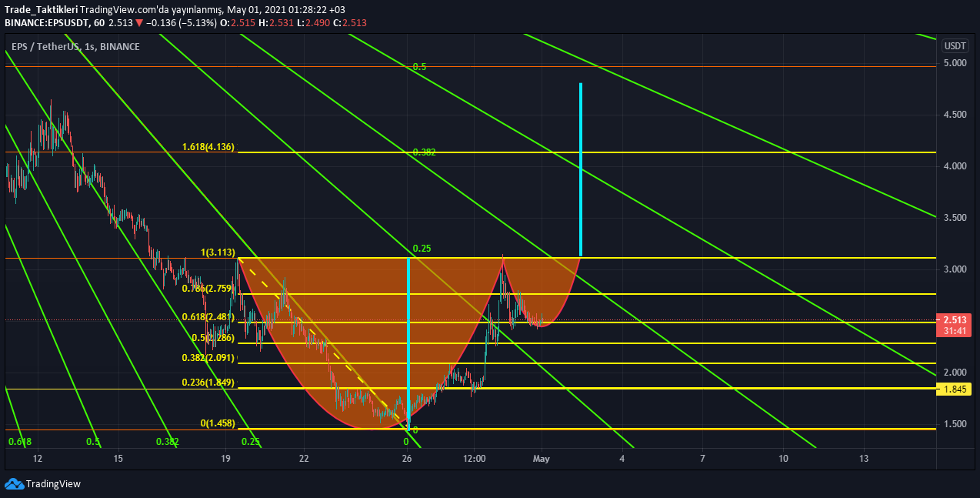Screen dimensions: 980x498
Task: Click the USDT currency label box
Action: coord(955,45)
